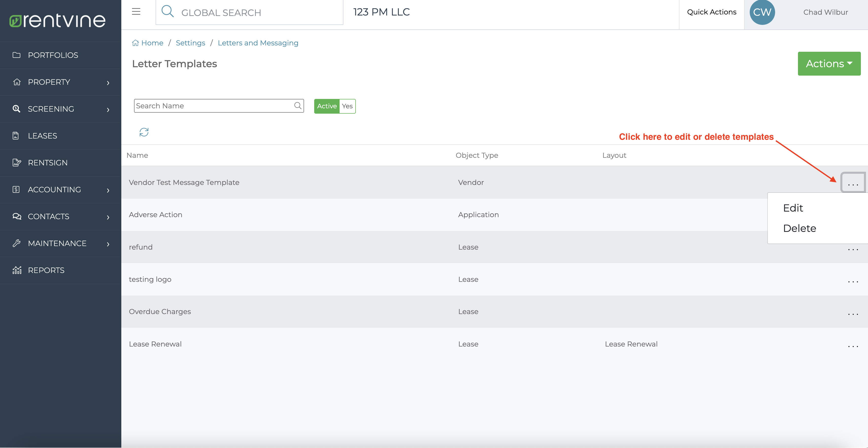Open the ellipsis menu for refund row
Viewport: 868px width, 448px height.
[853, 249]
